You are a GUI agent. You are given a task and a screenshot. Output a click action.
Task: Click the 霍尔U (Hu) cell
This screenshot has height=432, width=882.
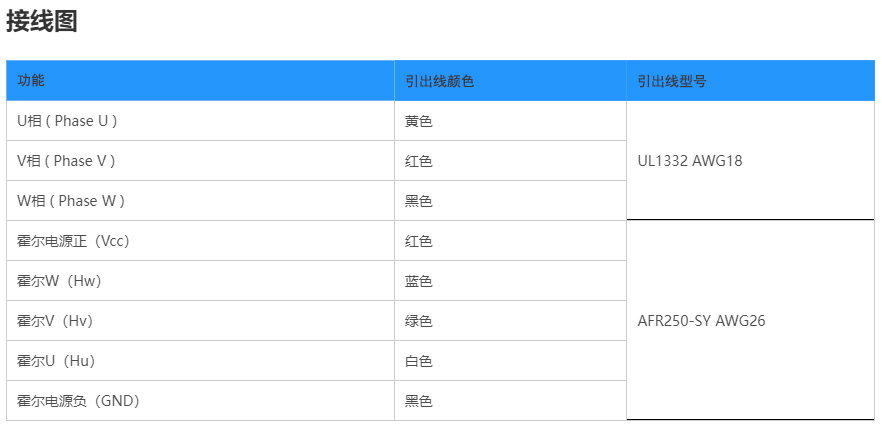coord(57,361)
